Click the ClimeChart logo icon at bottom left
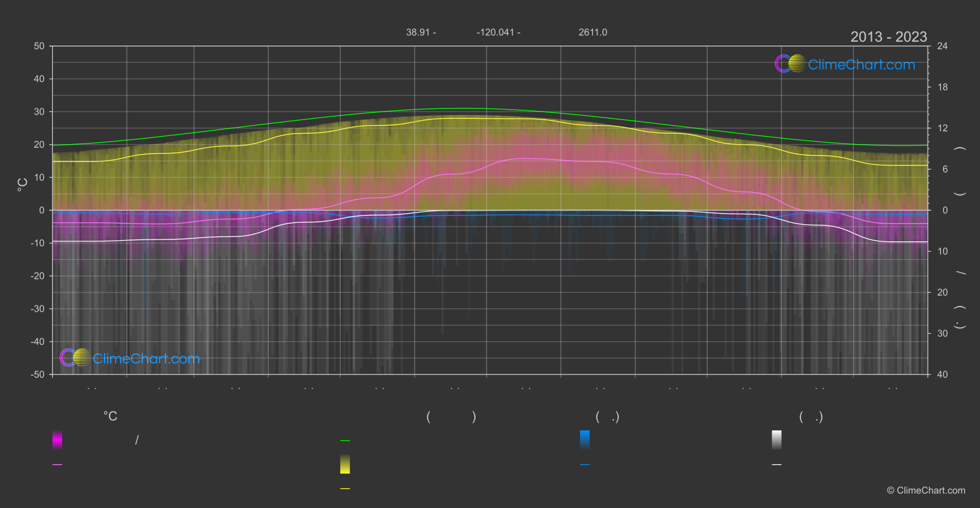 75,358
